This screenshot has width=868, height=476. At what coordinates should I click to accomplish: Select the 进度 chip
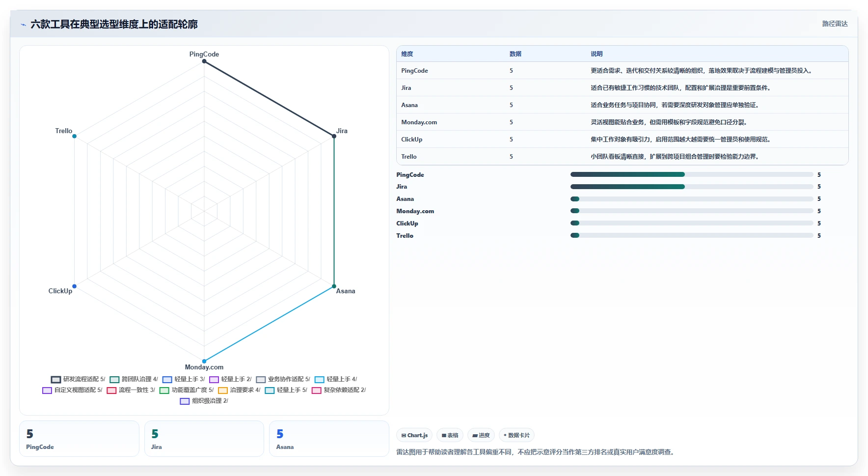(481, 435)
